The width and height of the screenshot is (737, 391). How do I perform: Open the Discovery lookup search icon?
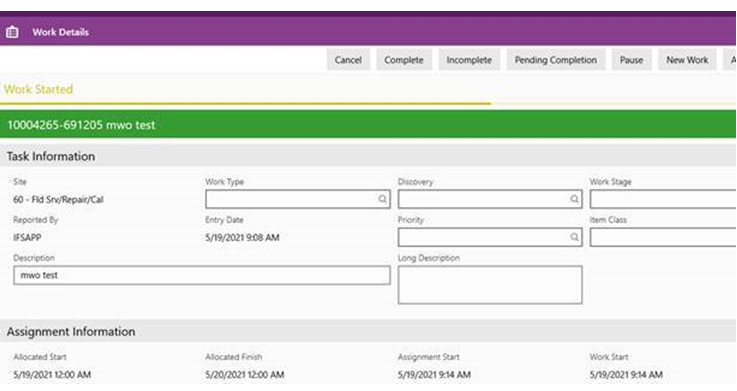[574, 199]
